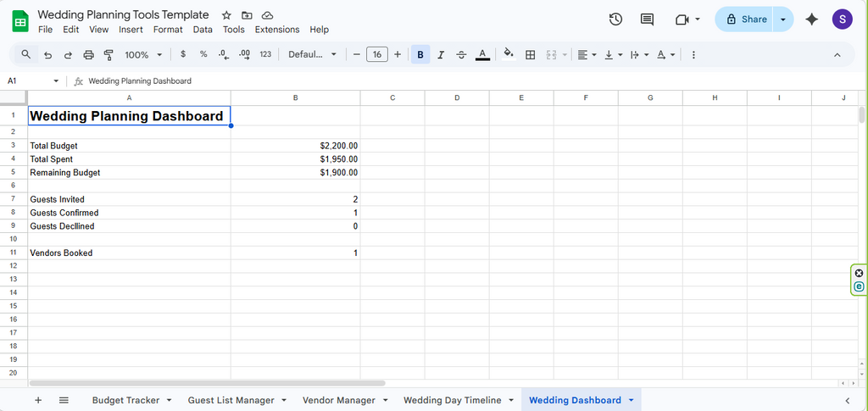Undo the last action

pyautogui.click(x=48, y=55)
